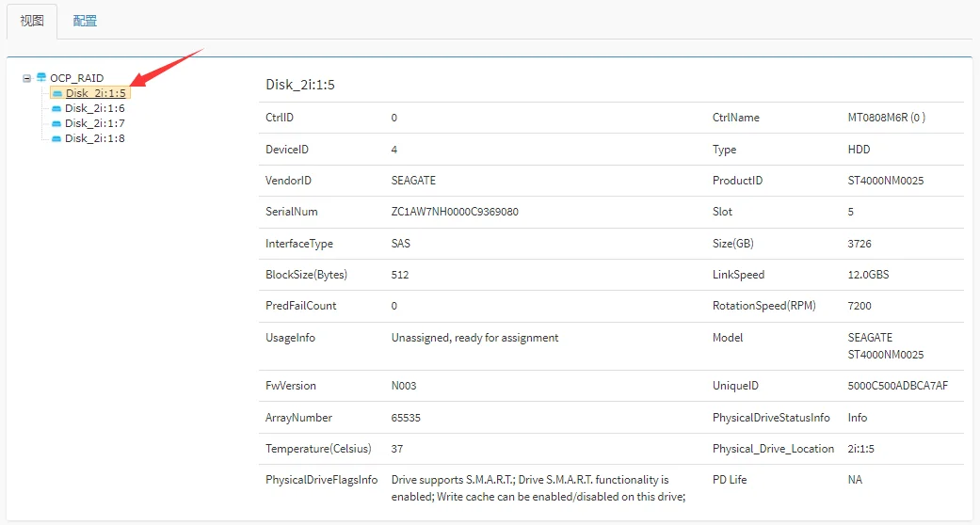Viewport: 980px width, 525px height.
Task: Click the UsageInfo label
Action: click(290, 338)
